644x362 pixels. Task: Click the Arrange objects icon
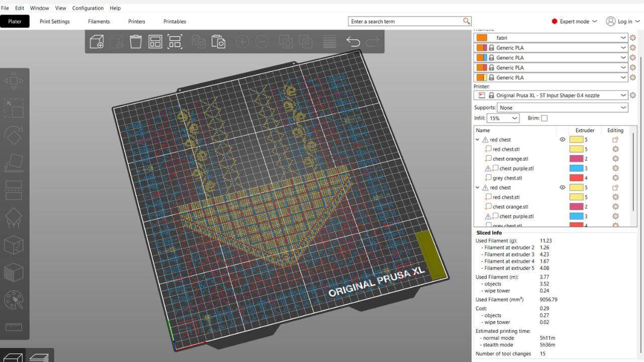[155, 41]
